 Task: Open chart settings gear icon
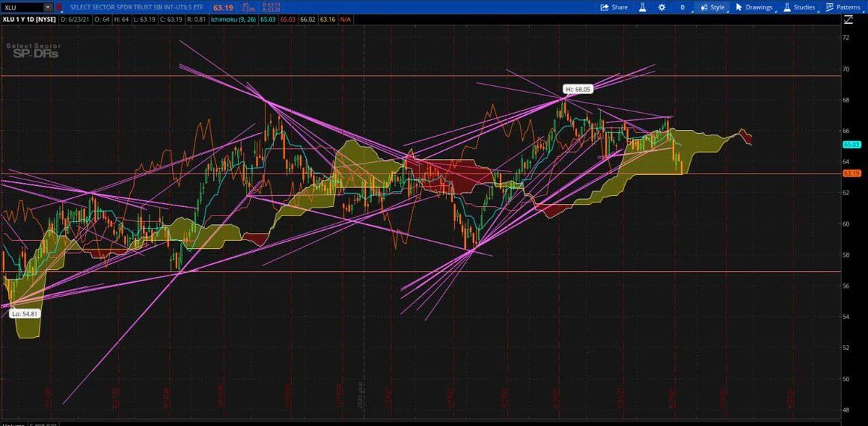tap(661, 7)
